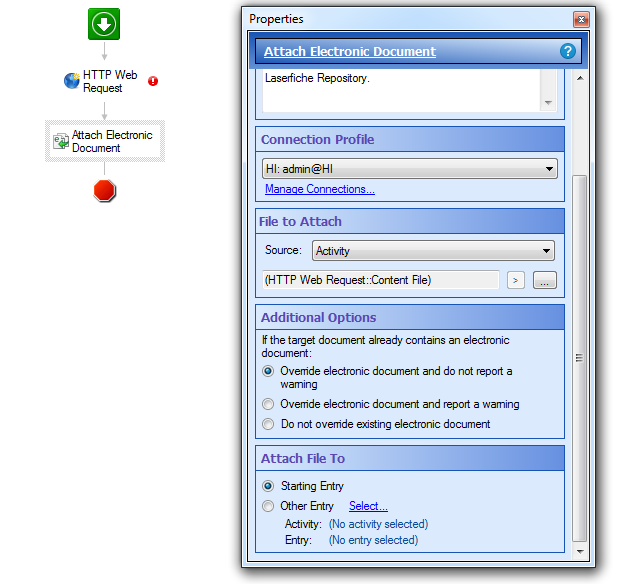The height and width of the screenshot is (584, 627).
Task: Click the File to Attach section header
Action: coord(409,221)
